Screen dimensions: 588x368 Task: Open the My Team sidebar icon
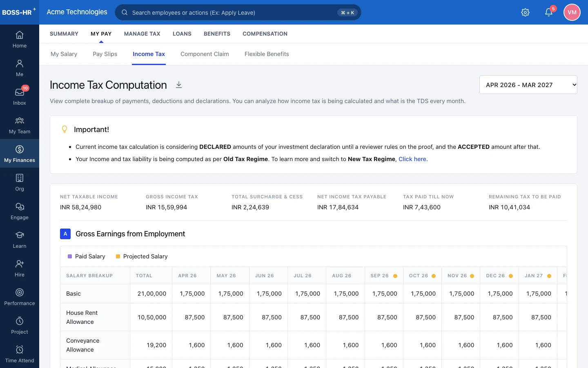pos(20,121)
